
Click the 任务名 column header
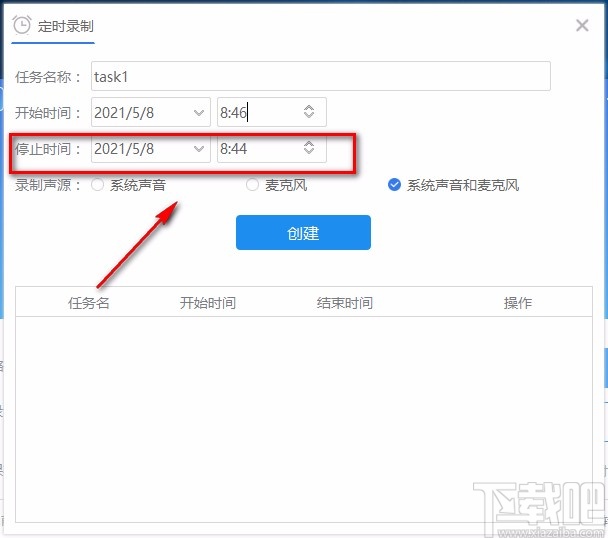click(89, 303)
